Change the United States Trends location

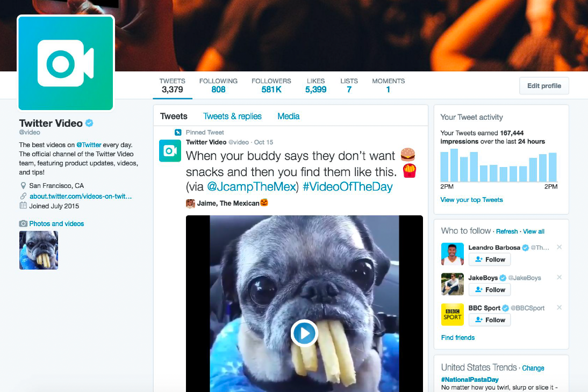533,368
